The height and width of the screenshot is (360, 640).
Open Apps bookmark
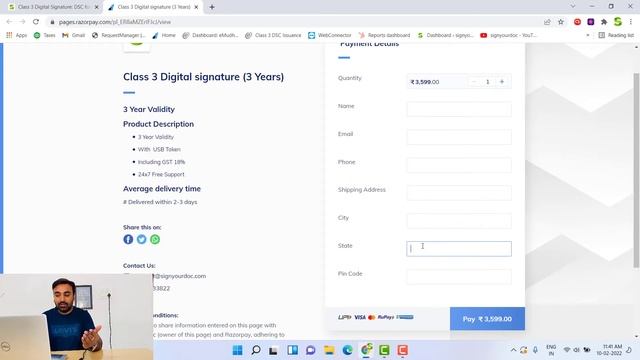point(16,36)
